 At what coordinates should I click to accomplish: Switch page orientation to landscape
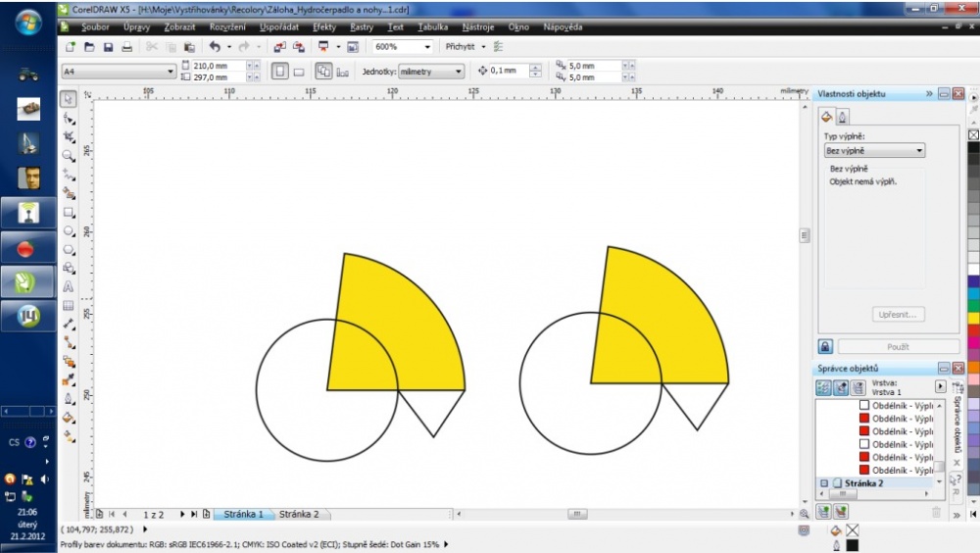pyautogui.click(x=299, y=72)
